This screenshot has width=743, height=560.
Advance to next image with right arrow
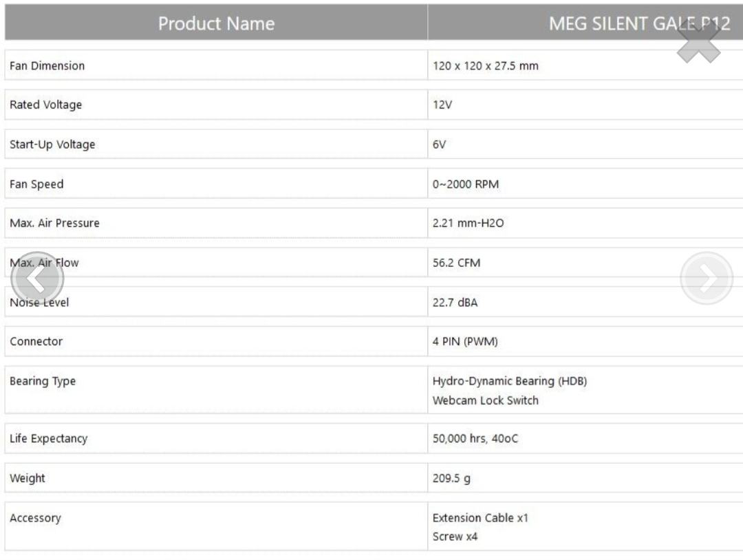(707, 279)
